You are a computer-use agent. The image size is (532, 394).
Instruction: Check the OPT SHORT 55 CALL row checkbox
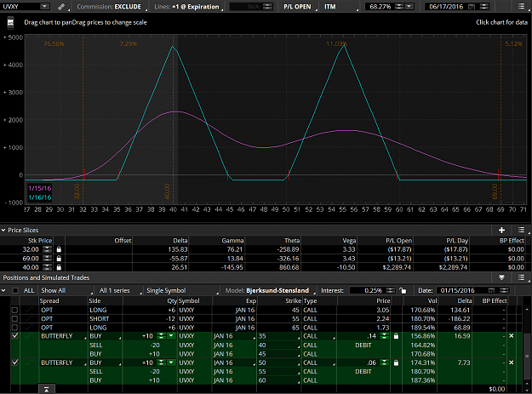[x=14, y=319]
